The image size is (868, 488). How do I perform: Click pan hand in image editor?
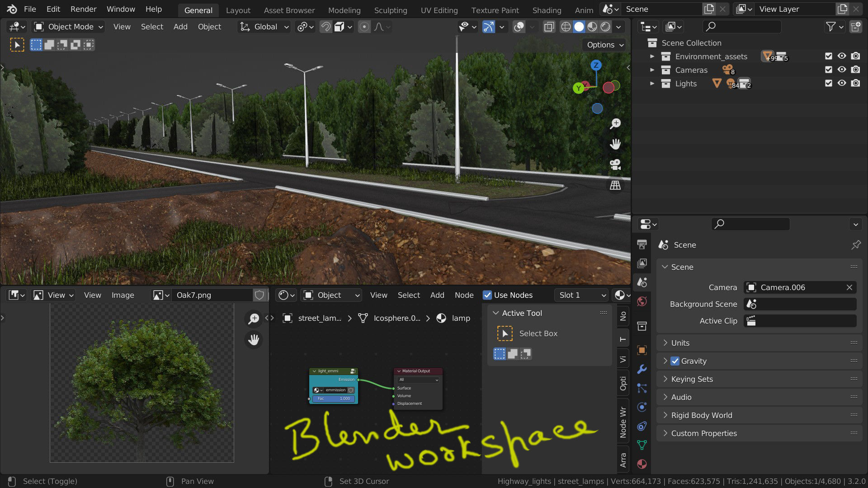point(254,339)
